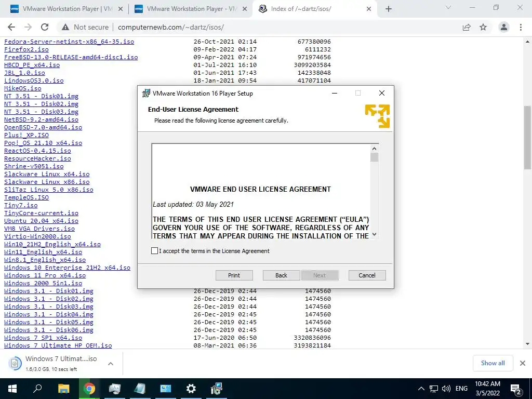532x399 pixels.
Task: Open File Explorer from taskbar
Action: [x=63, y=389]
